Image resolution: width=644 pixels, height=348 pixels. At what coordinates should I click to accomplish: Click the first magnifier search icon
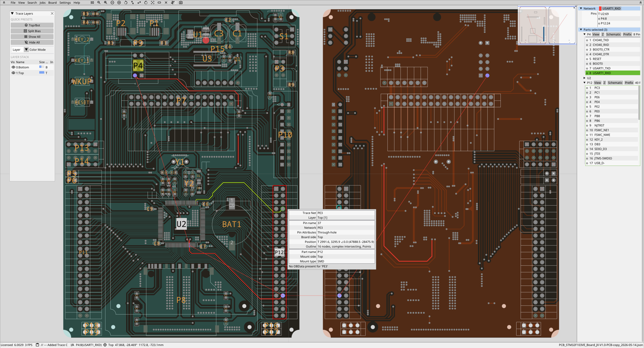coord(99,3)
